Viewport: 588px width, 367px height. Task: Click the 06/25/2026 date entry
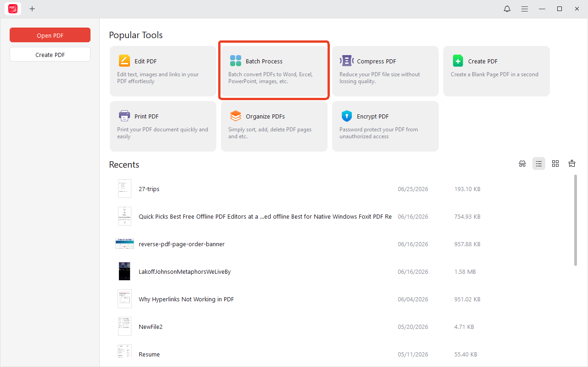[413, 189]
